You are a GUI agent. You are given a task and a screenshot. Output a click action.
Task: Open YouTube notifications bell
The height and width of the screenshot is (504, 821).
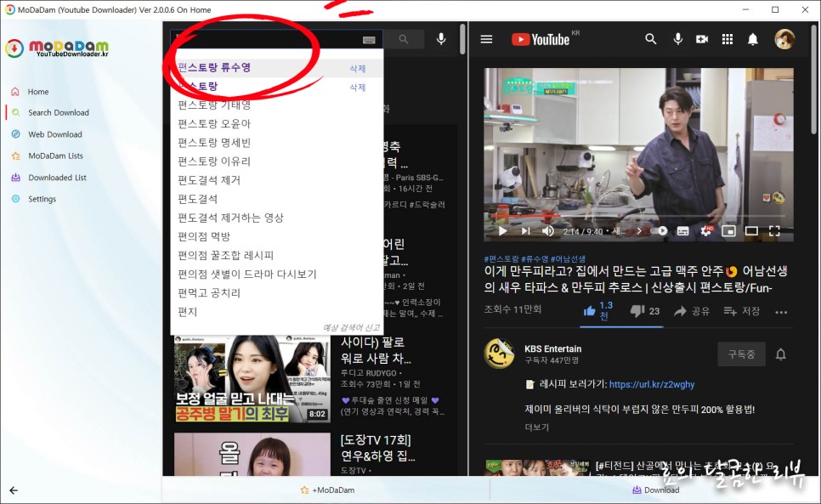(752, 38)
